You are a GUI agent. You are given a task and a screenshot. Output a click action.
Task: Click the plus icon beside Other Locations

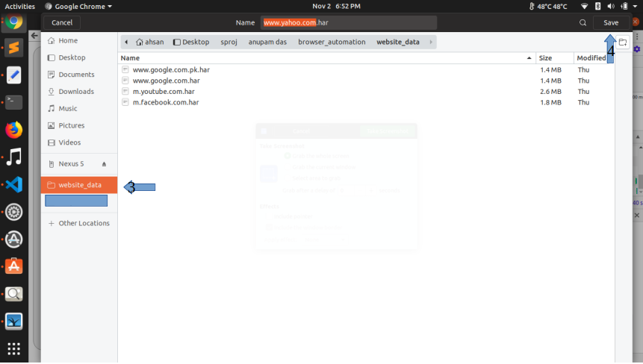click(52, 223)
